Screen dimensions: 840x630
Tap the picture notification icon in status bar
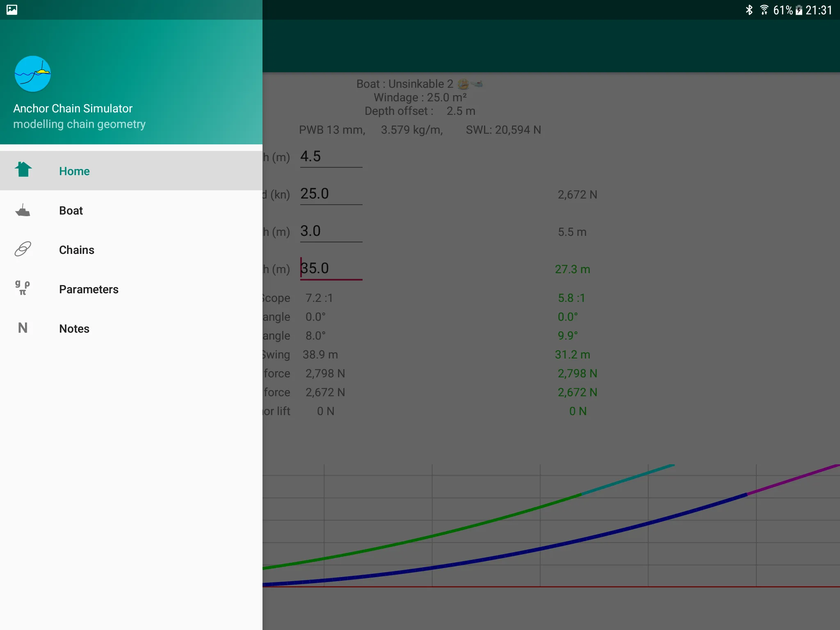pos(12,10)
